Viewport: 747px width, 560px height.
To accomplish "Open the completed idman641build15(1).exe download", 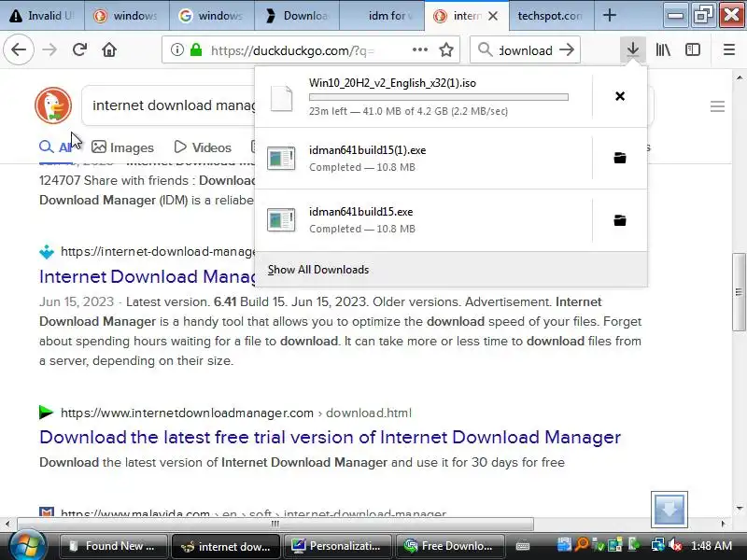I will 424,158.
